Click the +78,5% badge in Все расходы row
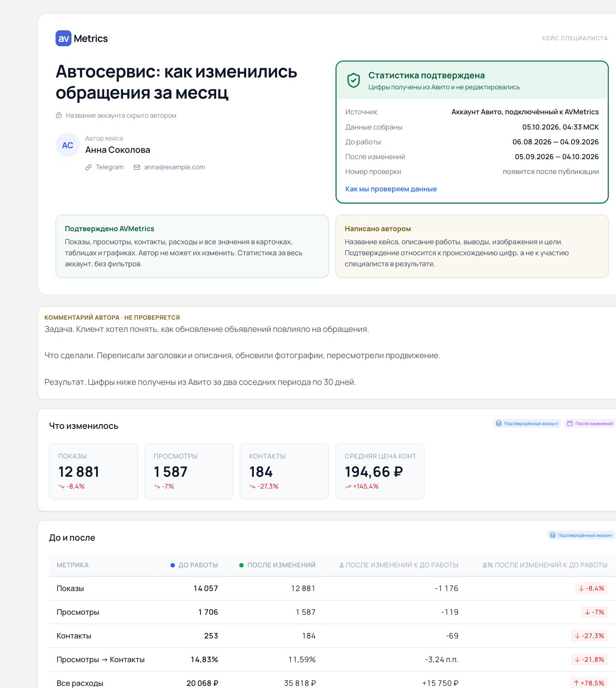This screenshot has height=688, width=616. (589, 683)
